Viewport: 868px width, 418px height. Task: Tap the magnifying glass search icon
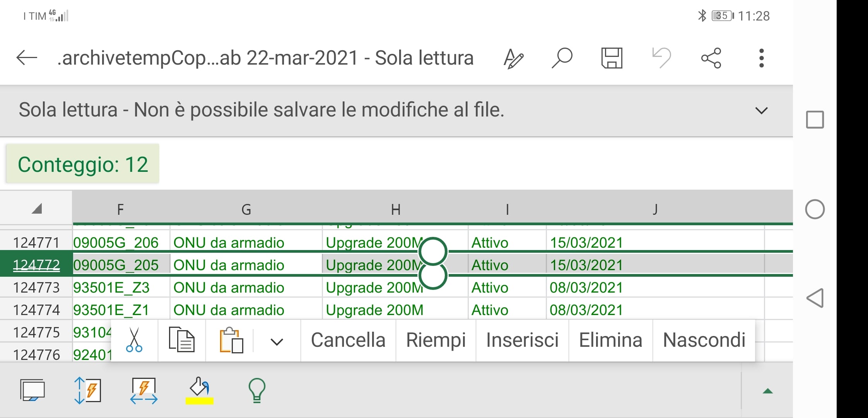(562, 58)
